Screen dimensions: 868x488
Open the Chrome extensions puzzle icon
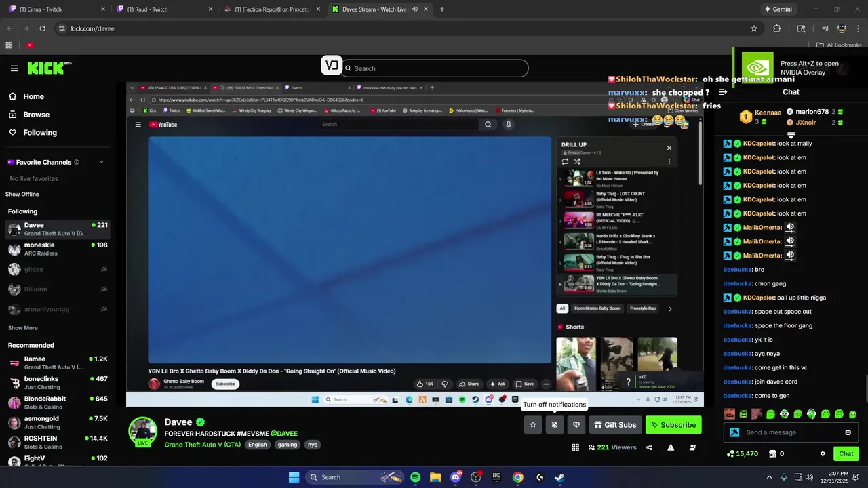(777, 28)
